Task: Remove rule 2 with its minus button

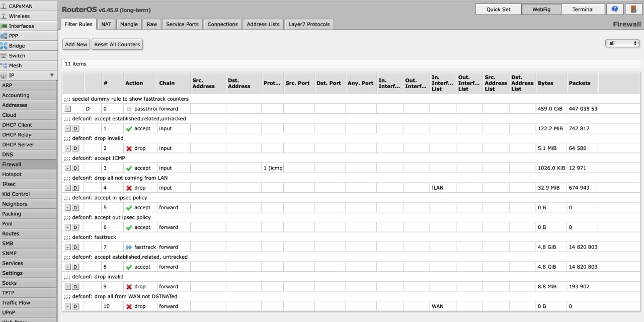Action: (x=68, y=148)
